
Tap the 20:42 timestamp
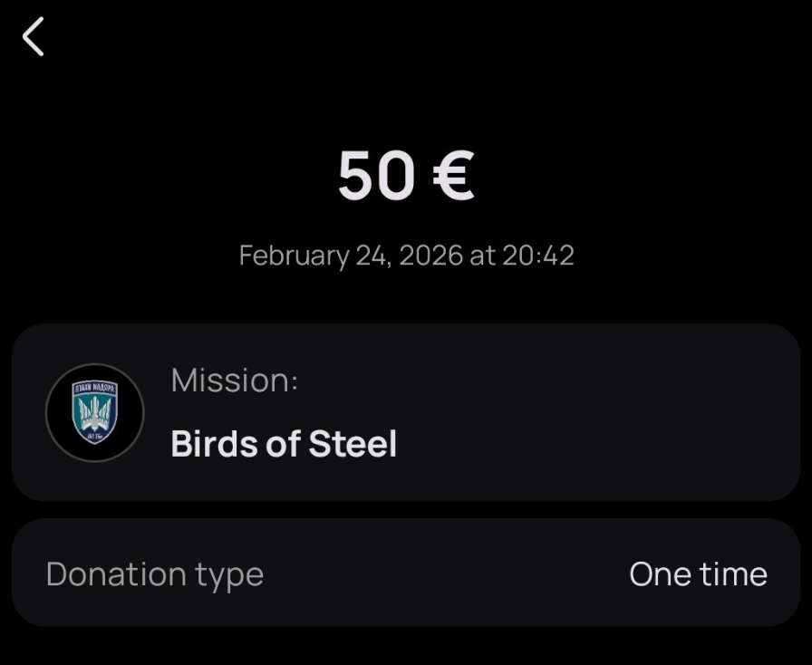click(x=538, y=255)
